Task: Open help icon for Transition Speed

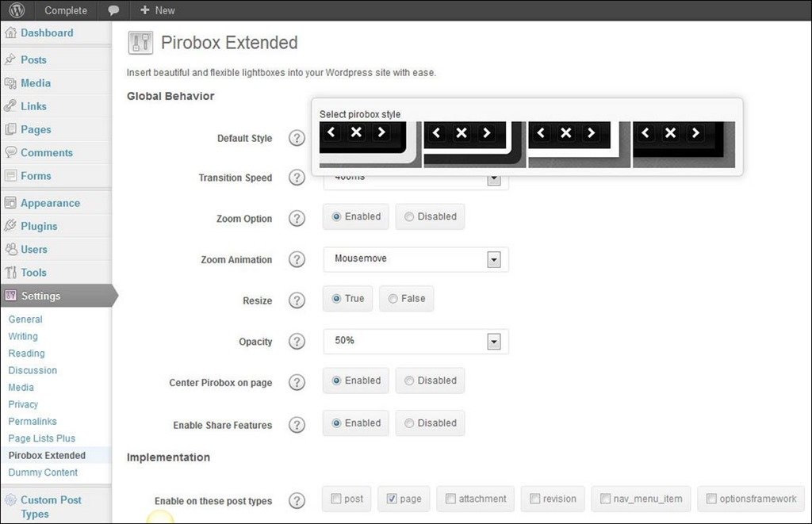Action: click(x=297, y=178)
